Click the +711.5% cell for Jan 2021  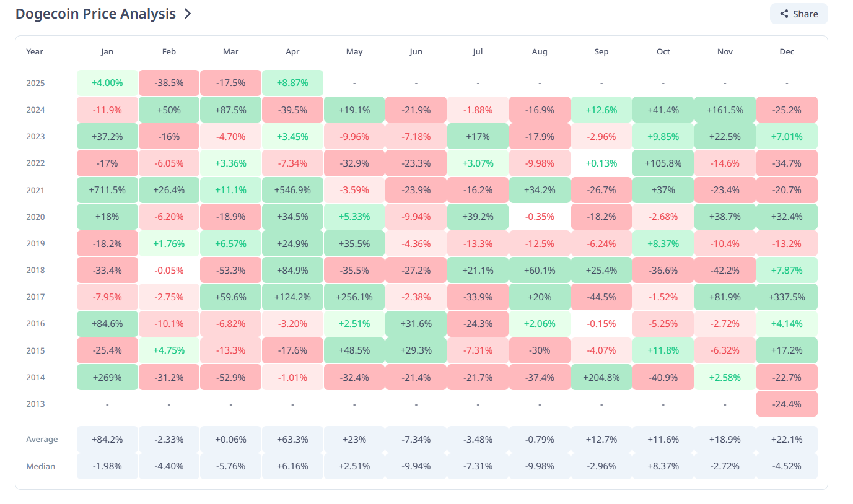click(107, 190)
